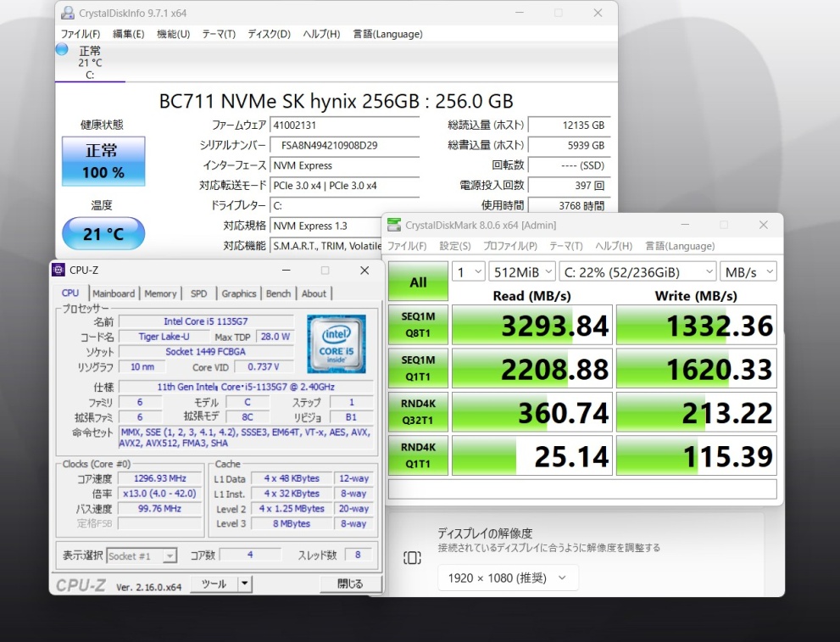Click the Intel Core i5 logo badge

click(x=337, y=343)
